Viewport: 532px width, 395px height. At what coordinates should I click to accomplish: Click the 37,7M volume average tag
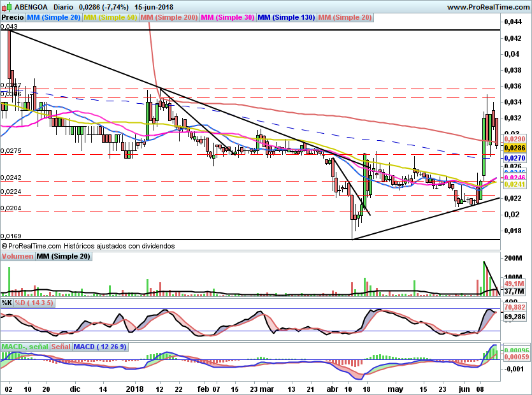tap(514, 292)
